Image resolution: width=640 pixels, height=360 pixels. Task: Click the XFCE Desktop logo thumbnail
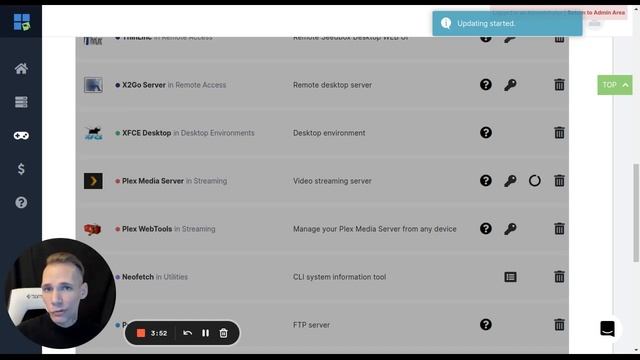point(93,133)
